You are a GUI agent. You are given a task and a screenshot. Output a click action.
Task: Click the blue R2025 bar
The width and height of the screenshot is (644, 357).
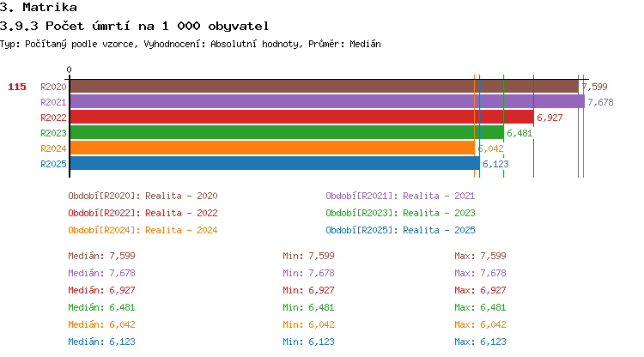point(274,164)
